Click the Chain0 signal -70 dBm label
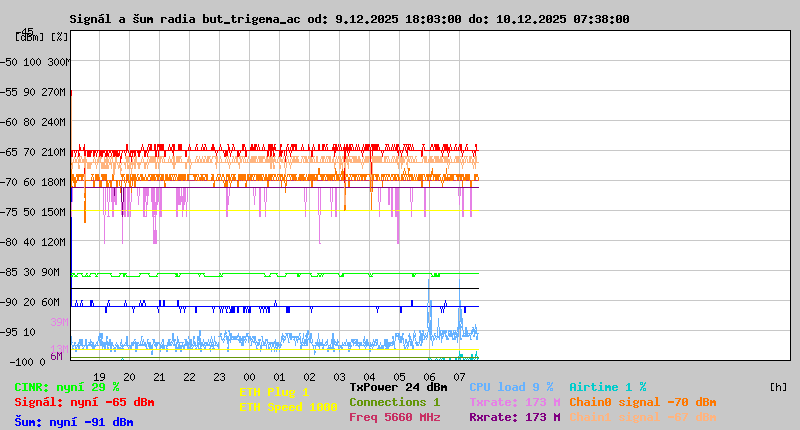Image resolution: width=800 pixels, height=430 pixels. pyautogui.click(x=642, y=402)
